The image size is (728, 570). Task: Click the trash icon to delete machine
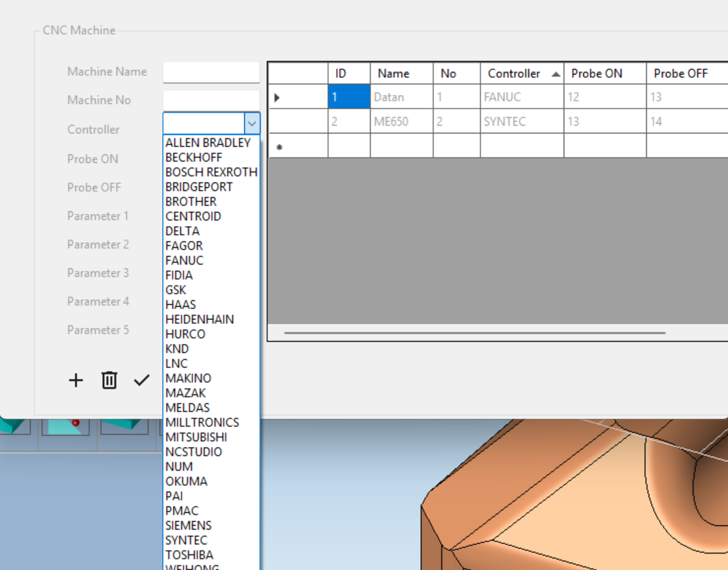point(109,380)
